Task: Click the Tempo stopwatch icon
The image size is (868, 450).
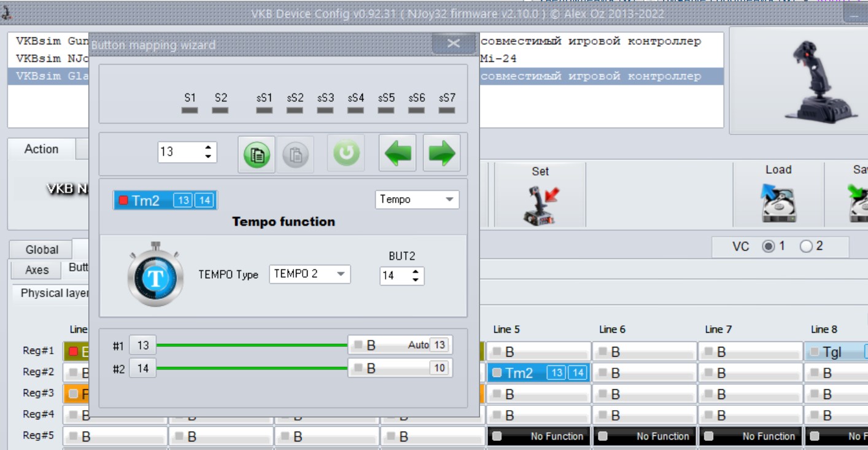Action: [156, 274]
